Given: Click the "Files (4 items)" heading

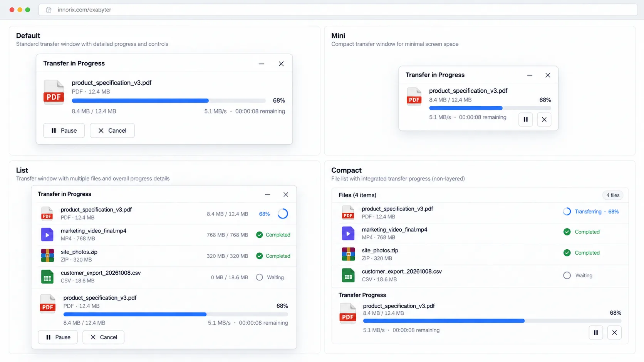Looking at the screenshot, I should 357,195.
